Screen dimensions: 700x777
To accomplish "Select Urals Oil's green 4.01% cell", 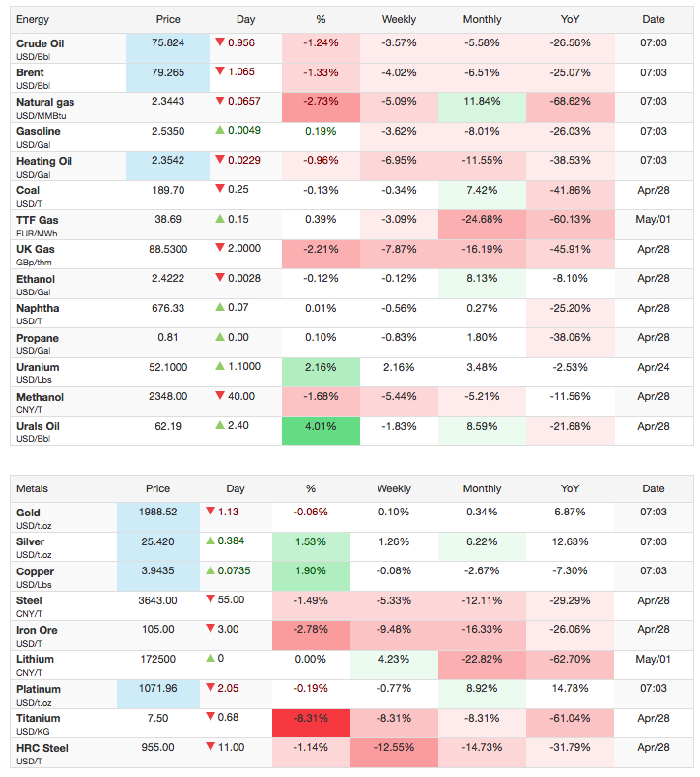I will point(321,430).
